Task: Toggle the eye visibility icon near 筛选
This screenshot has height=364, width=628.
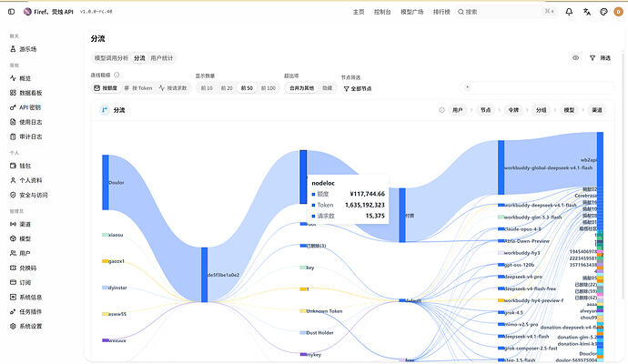Action: 575,58
